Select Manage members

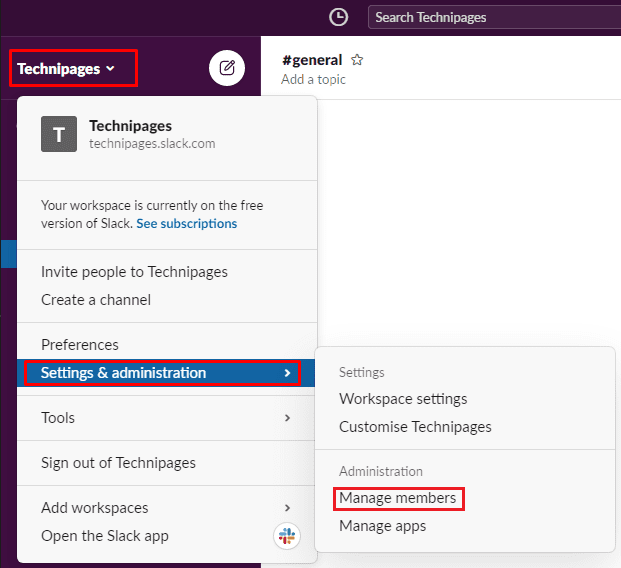click(398, 498)
